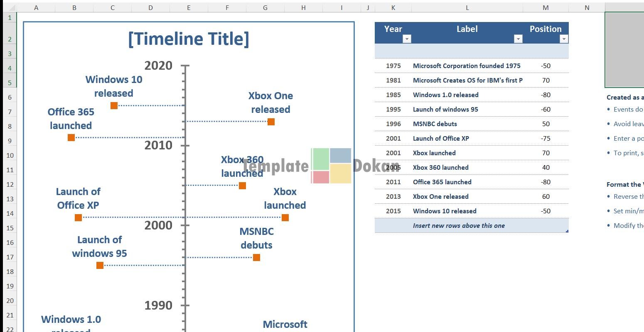Screen dimensions: 644x332
Task: Select the Xbox One released orange marker
Action: click(271, 122)
